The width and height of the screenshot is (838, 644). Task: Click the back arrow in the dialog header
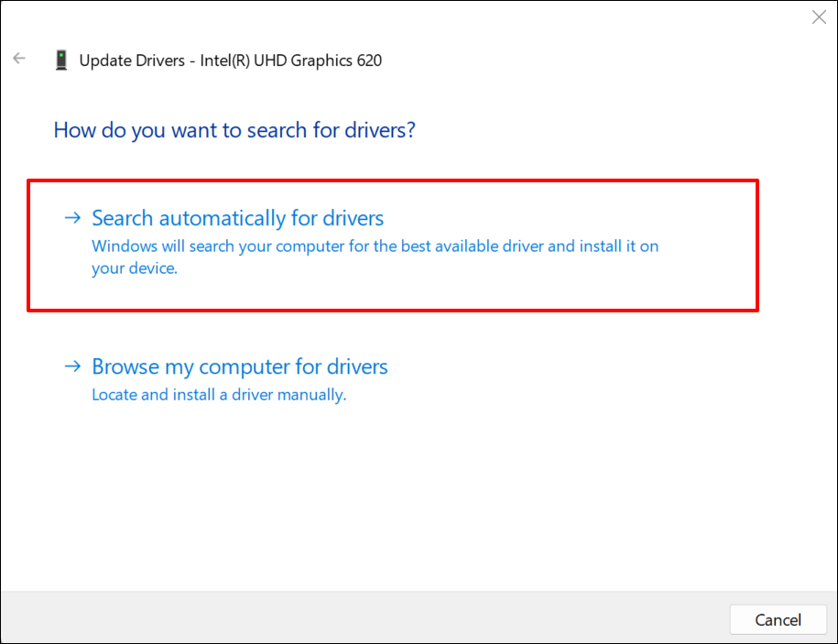pyautogui.click(x=19, y=60)
